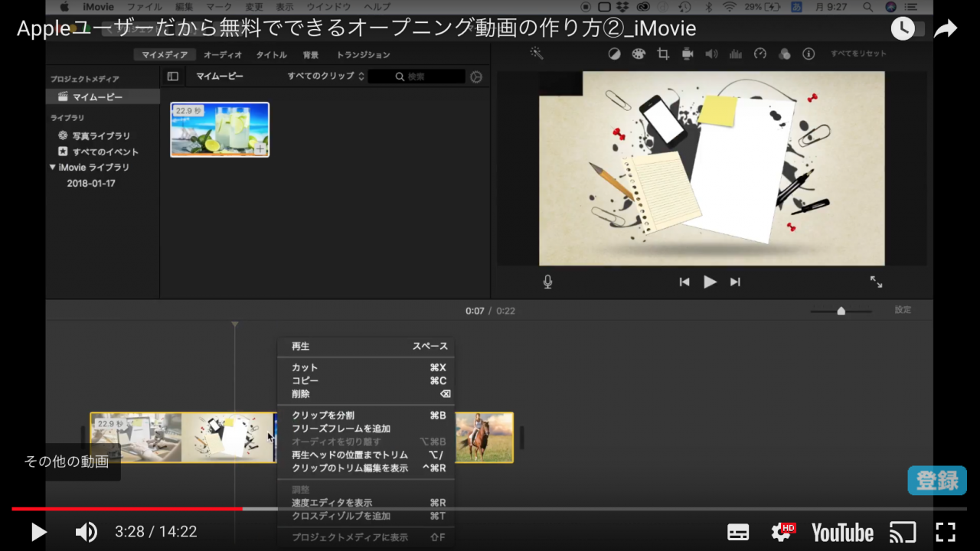
Task: Skip to previous clip in viewer
Action: coord(684,282)
